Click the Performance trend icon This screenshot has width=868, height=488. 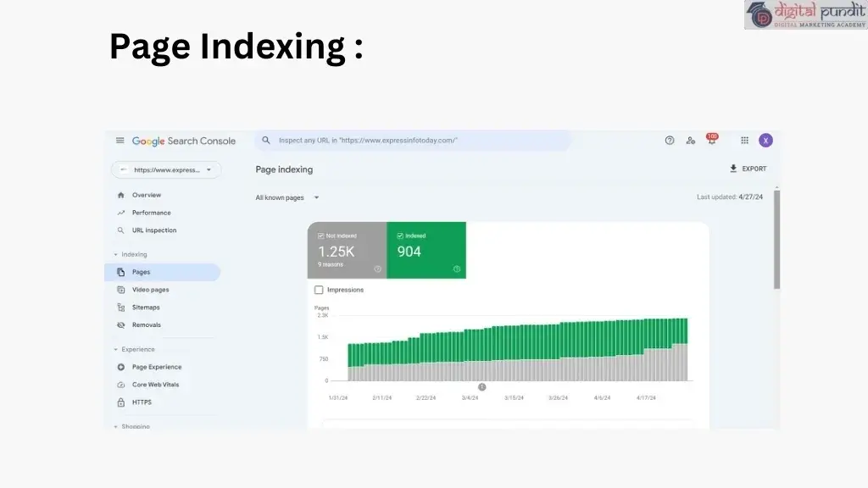click(120, 213)
